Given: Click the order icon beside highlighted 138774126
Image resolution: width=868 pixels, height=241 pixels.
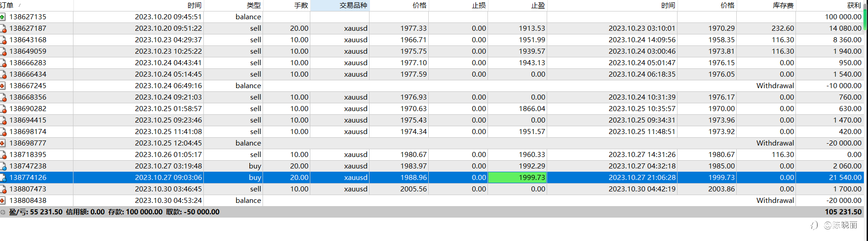Looking at the screenshot, I should (3, 178).
